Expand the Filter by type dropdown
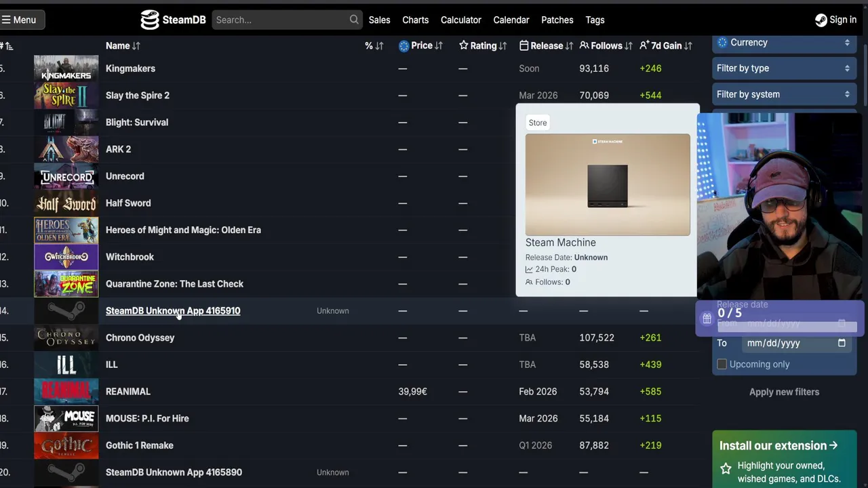Image resolution: width=868 pixels, height=488 pixels. [783, 68]
